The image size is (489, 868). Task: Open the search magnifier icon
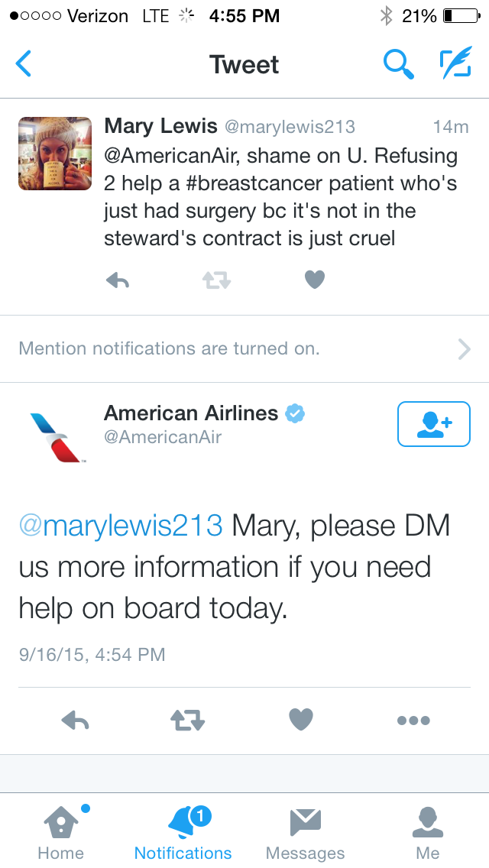tap(398, 64)
